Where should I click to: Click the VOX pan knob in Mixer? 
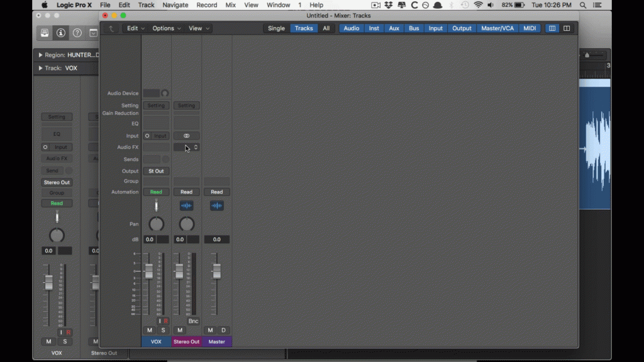(x=156, y=224)
